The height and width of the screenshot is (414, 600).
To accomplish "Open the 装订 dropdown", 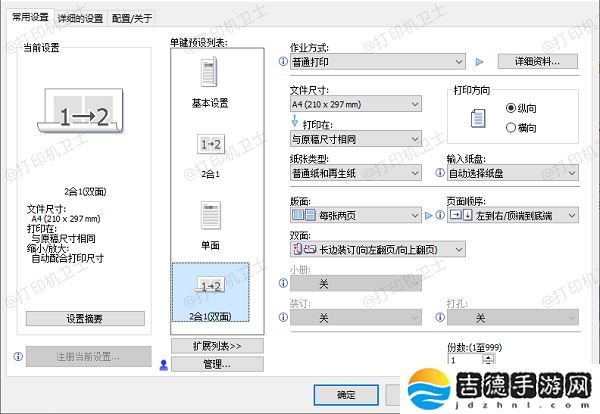I will [x=356, y=317].
